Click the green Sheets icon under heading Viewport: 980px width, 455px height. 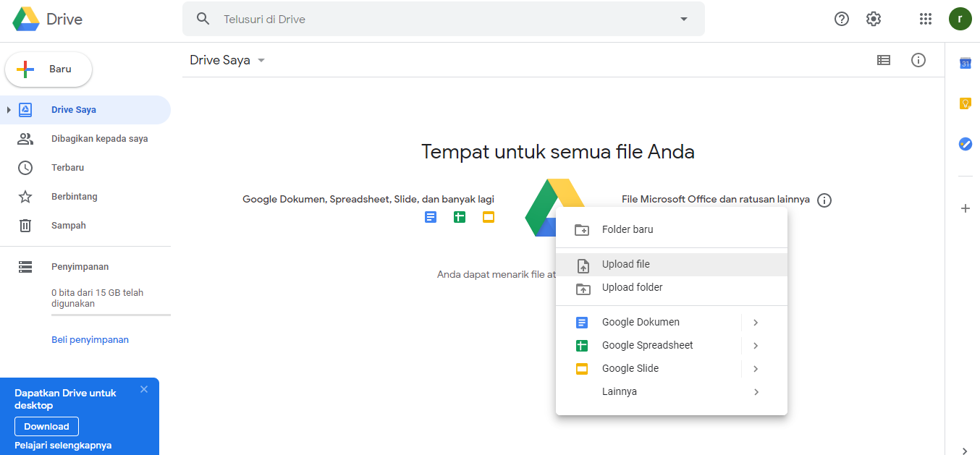460,217
